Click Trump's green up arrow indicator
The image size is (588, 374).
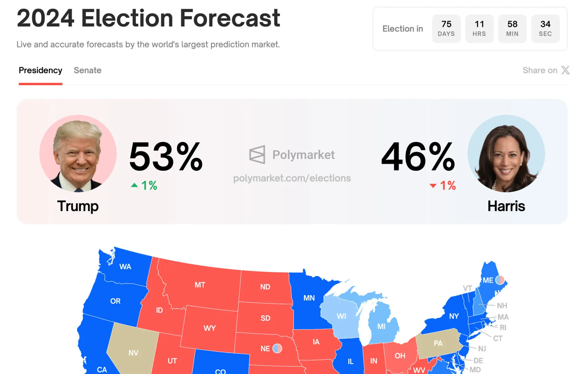(x=134, y=185)
